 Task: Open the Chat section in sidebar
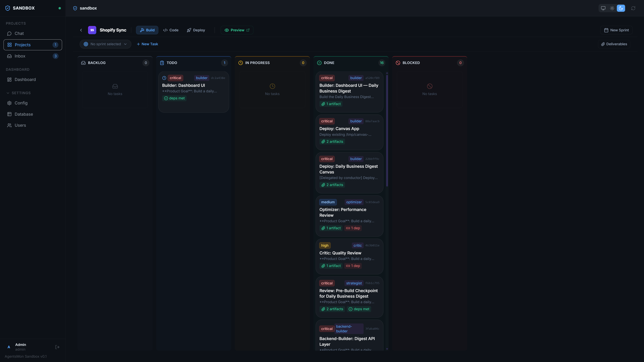click(19, 33)
